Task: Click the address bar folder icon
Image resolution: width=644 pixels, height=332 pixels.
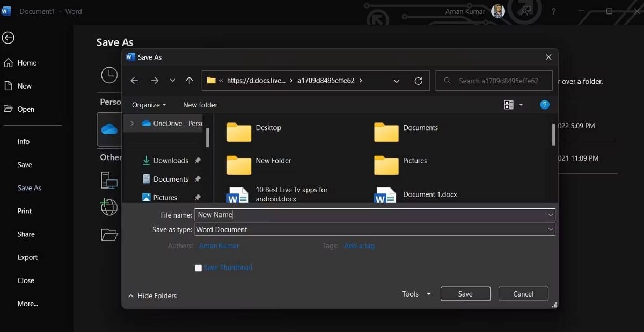Action: (x=211, y=81)
